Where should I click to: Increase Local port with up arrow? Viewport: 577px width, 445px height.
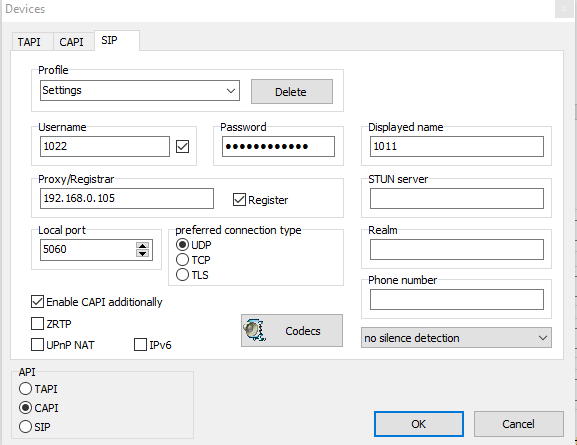pyautogui.click(x=142, y=246)
